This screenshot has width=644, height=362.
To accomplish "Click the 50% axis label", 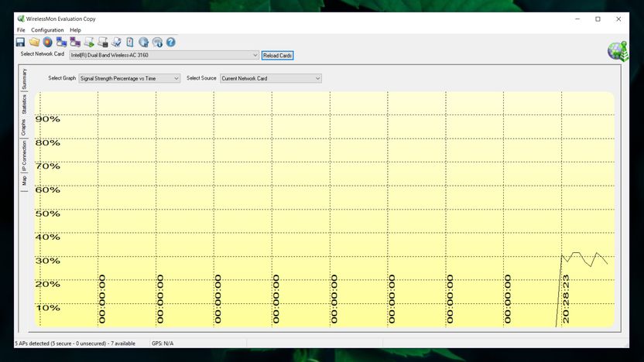I will 48,213.
